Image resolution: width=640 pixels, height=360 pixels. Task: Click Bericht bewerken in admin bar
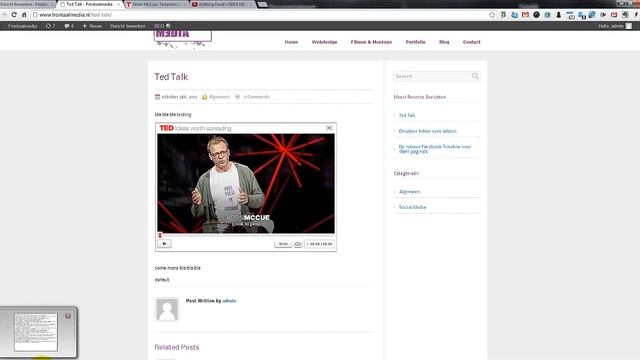[127, 26]
